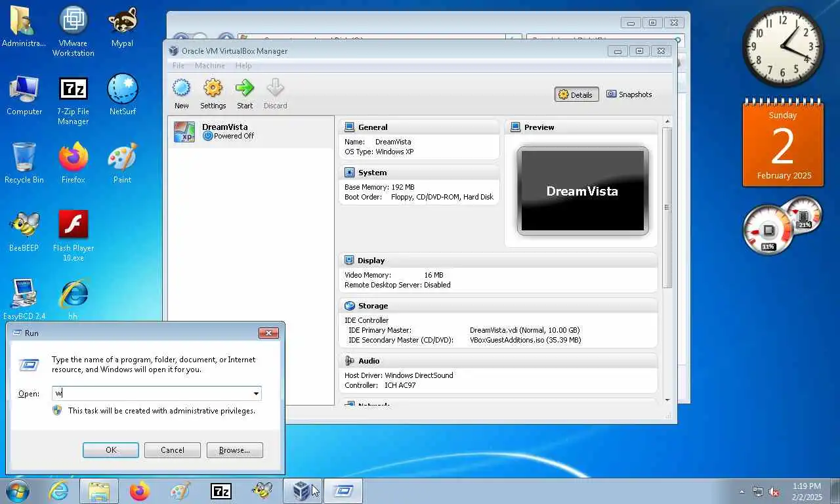The height and width of the screenshot is (504, 840).
Task: Click the DreamVista.vdi storage entry text
Action: (524, 330)
